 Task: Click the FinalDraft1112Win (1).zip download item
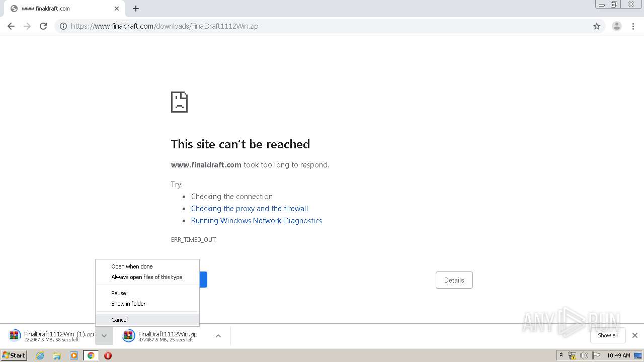(50, 336)
